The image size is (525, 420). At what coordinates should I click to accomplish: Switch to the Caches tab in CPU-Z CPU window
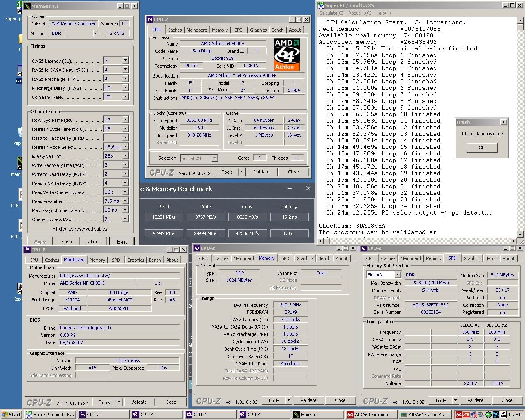click(x=174, y=30)
